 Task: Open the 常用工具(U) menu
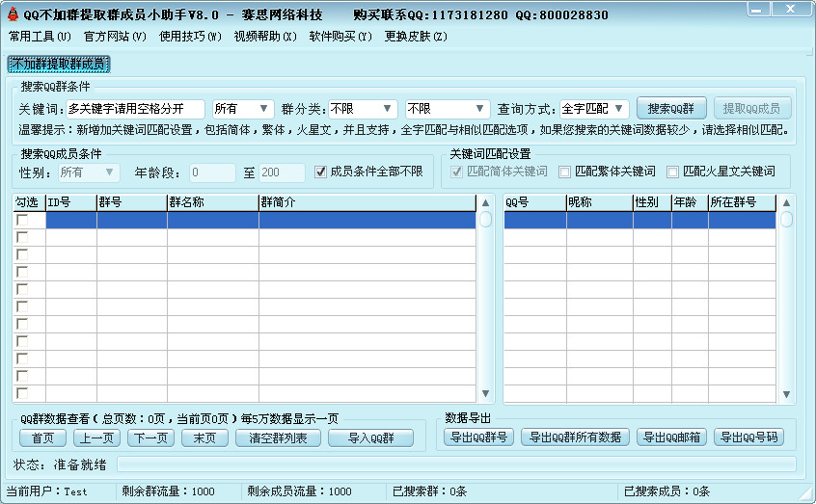[41, 37]
